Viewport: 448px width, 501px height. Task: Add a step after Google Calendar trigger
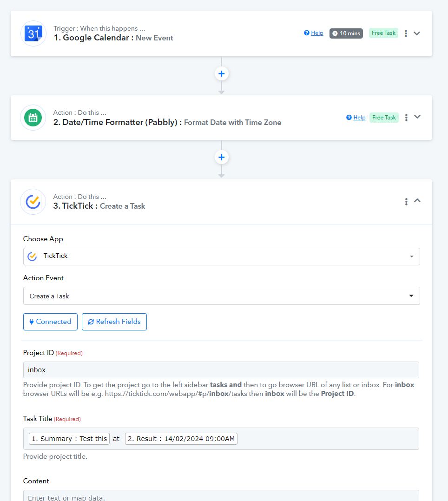(221, 74)
